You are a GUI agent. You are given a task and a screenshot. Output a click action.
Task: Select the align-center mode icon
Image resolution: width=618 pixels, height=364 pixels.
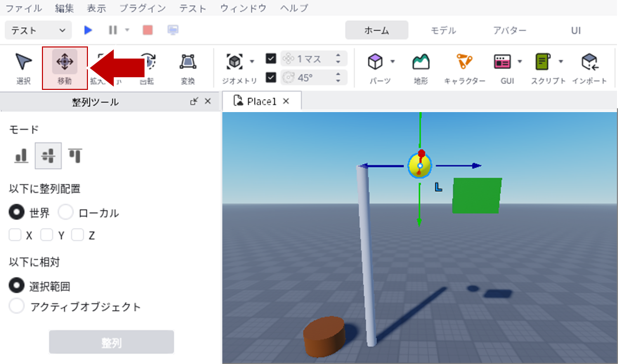[x=48, y=155]
